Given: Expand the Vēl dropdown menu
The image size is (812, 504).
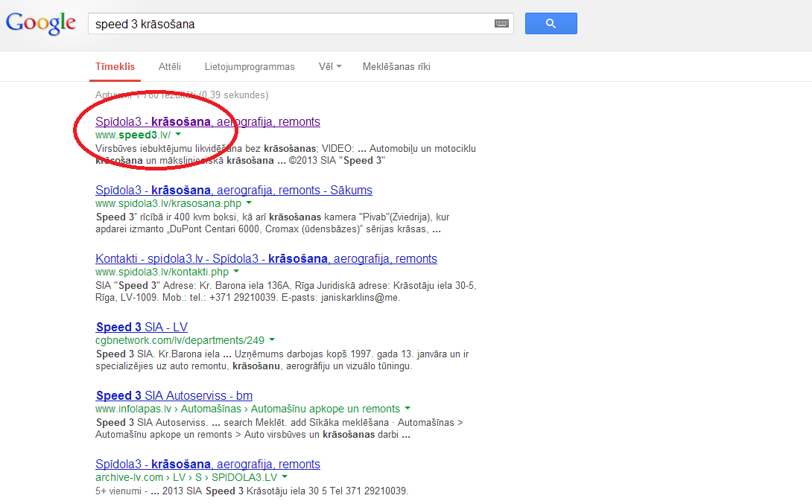Looking at the screenshot, I should click(330, 67).
